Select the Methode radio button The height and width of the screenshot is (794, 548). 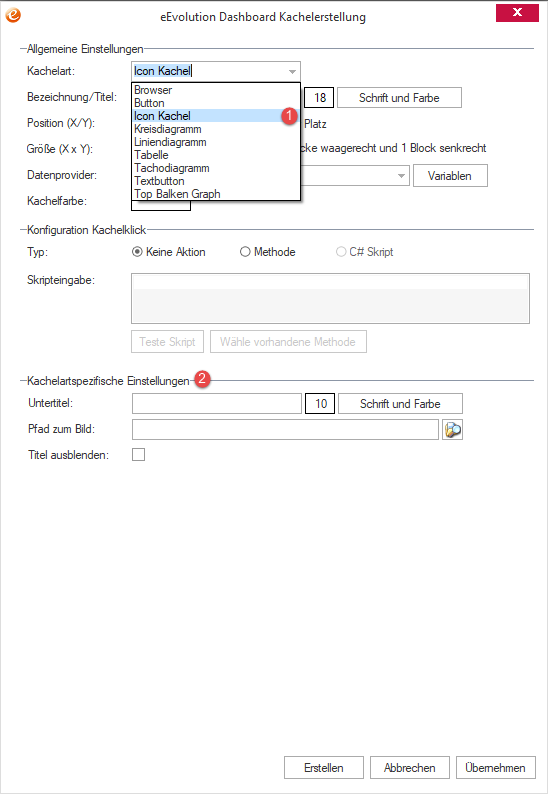coord(245,252)
